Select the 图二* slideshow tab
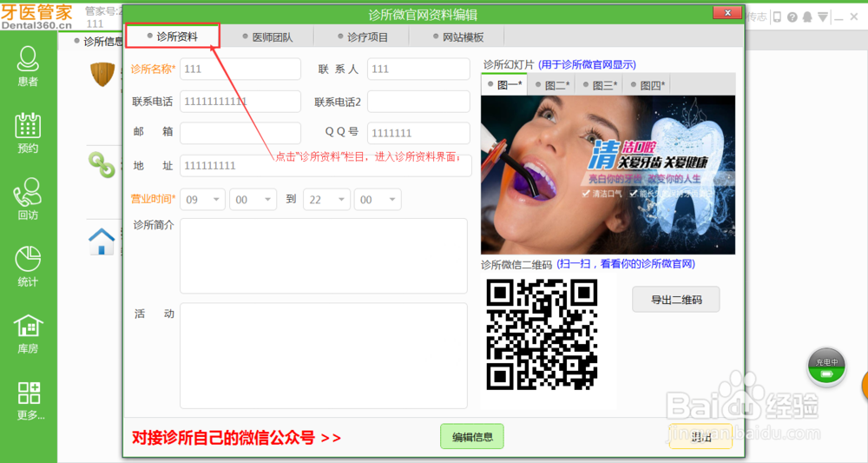 point(552,85)
